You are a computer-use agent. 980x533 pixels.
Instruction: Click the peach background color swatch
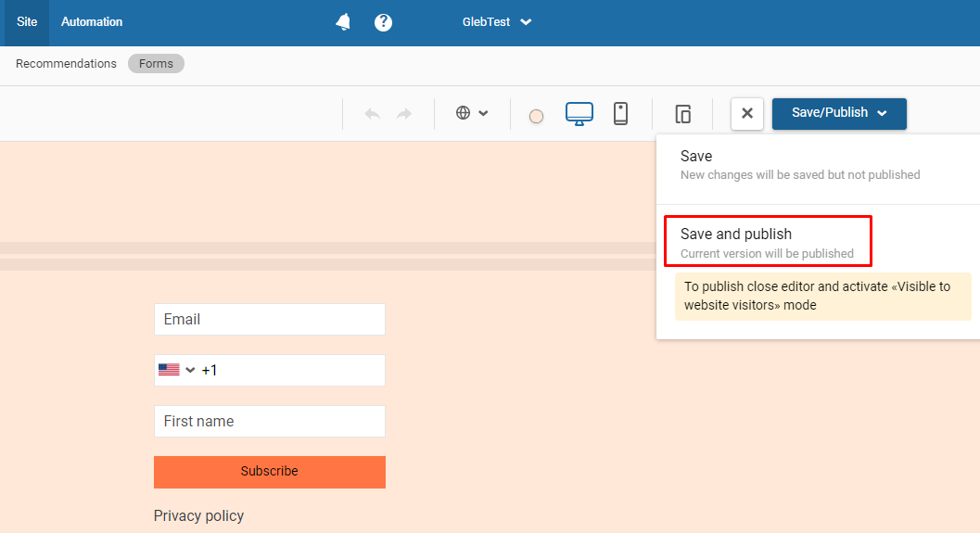536,116
